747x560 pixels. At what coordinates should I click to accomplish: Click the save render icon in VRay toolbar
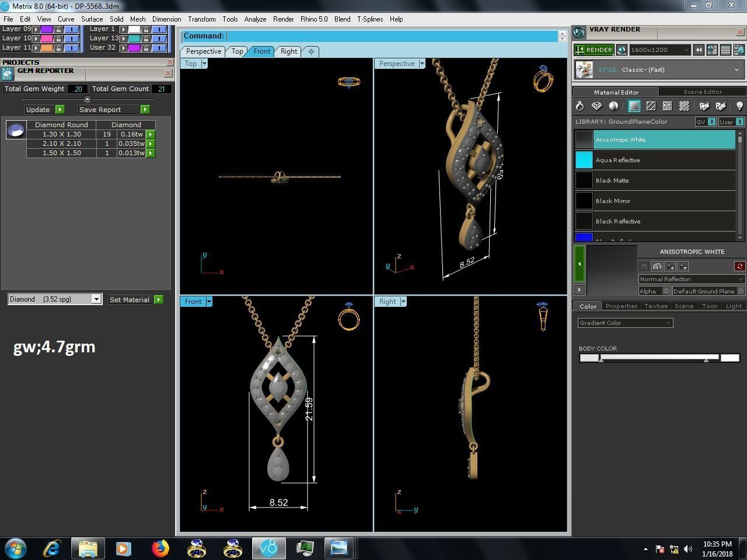[x=739, y=50]
